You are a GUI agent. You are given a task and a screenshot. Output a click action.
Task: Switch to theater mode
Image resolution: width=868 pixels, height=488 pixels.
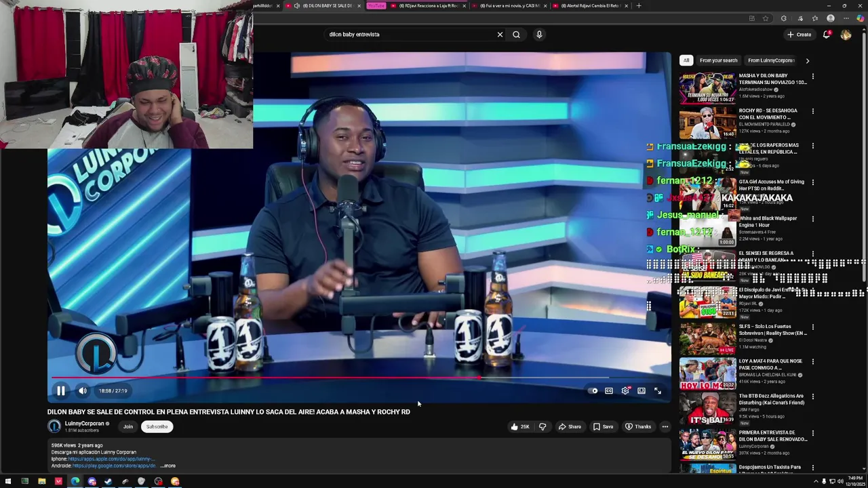pos(642,390)
